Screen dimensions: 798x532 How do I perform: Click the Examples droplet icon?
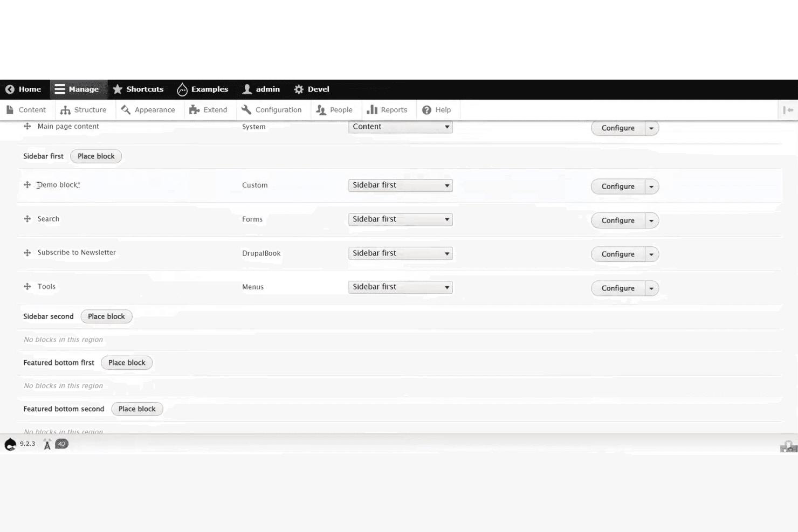coord(182,89)
